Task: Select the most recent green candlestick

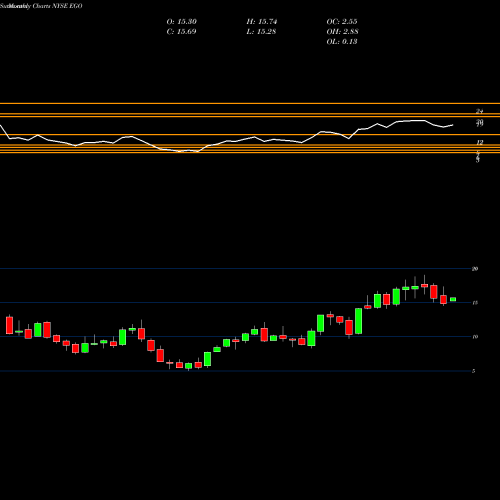Action: pos(453,299)
